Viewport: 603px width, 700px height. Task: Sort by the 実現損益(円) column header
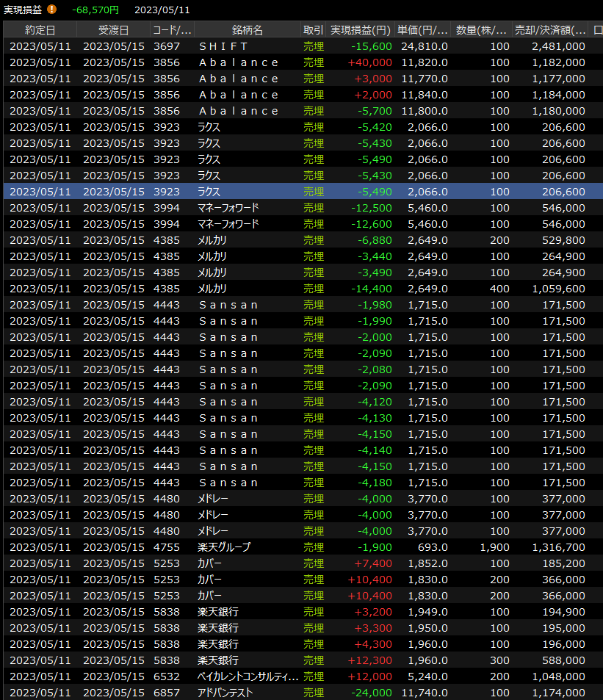tap(361, 30)
